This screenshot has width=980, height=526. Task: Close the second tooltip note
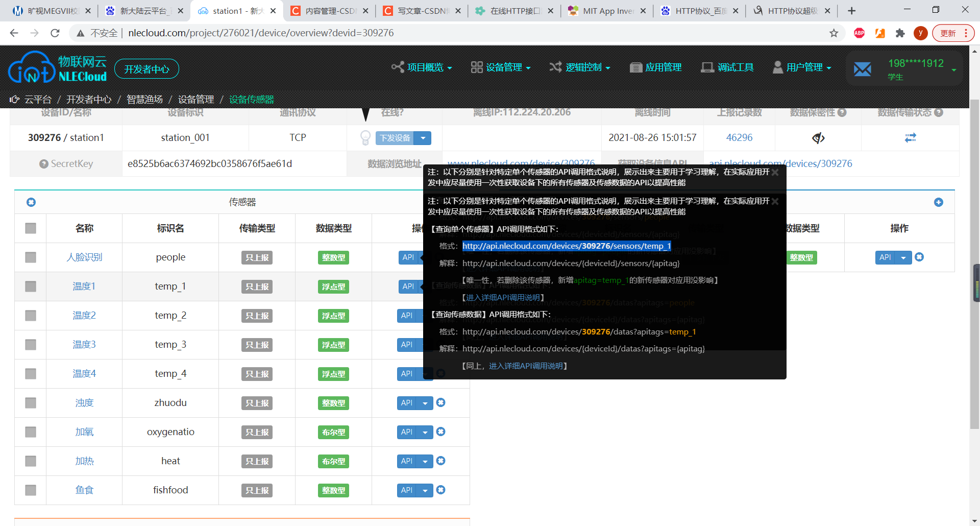point(775,202)
